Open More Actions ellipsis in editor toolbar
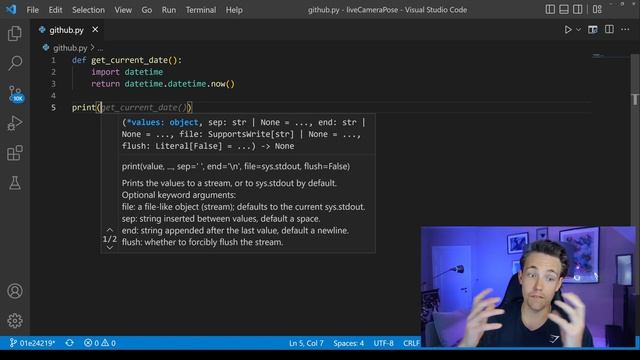The width and height of the screenshot is (640, 360). click(x=625, y=29)
